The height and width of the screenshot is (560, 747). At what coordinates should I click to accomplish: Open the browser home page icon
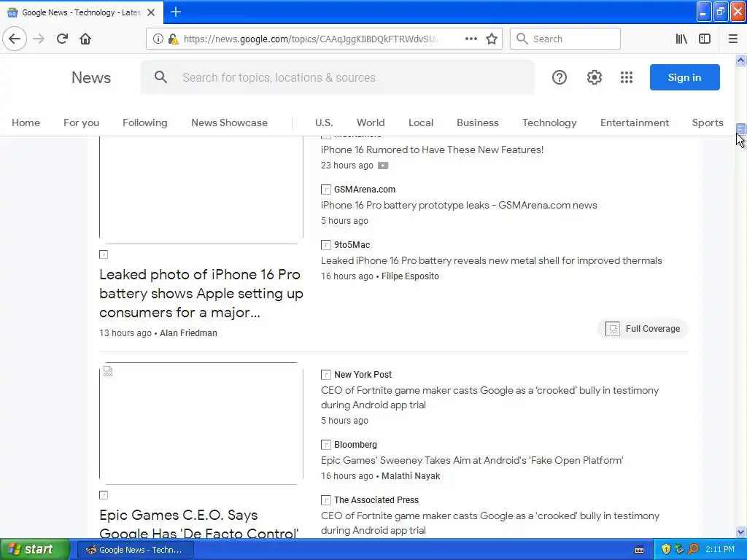click(x=85, y=39)
